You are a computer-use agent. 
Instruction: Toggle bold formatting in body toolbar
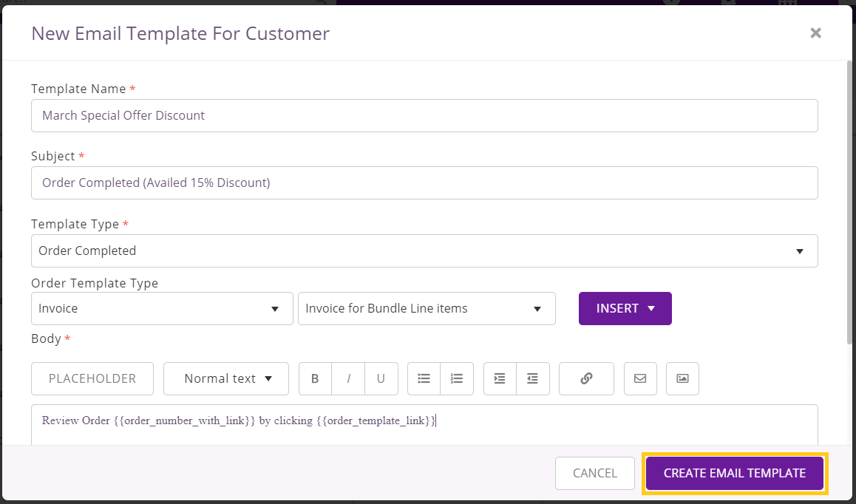tap(315, 378)
